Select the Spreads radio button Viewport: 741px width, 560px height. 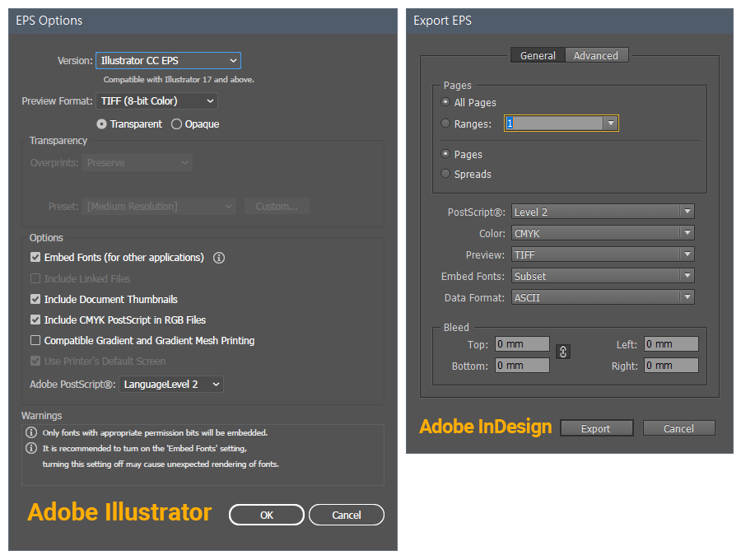click(x=445, y=174)
